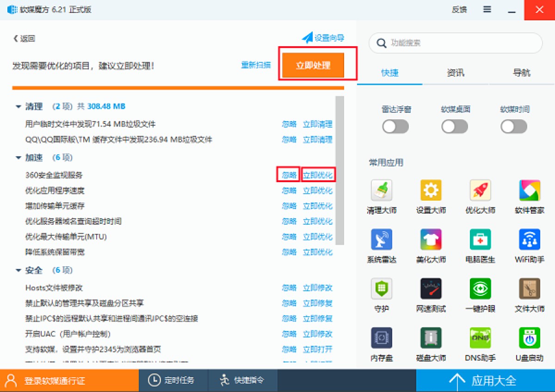The width and height of the screenshot is (555, 392).
Task: Collapse the 加速 section
Action: click(18, 158)
